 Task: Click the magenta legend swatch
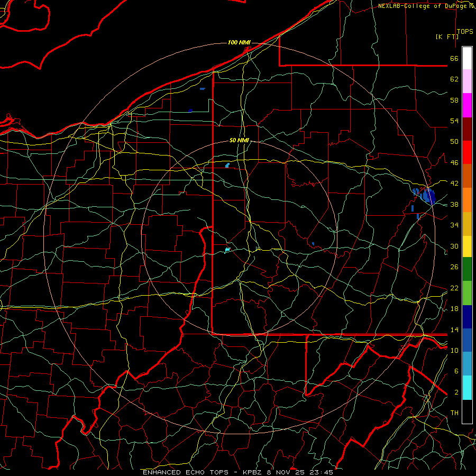[x=467, y=105]
